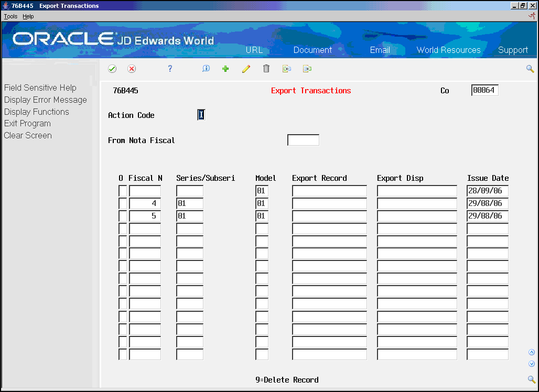Open help via blue question mark icon
The width and height of the screenshot is (539, 392).
pos(170,69)
